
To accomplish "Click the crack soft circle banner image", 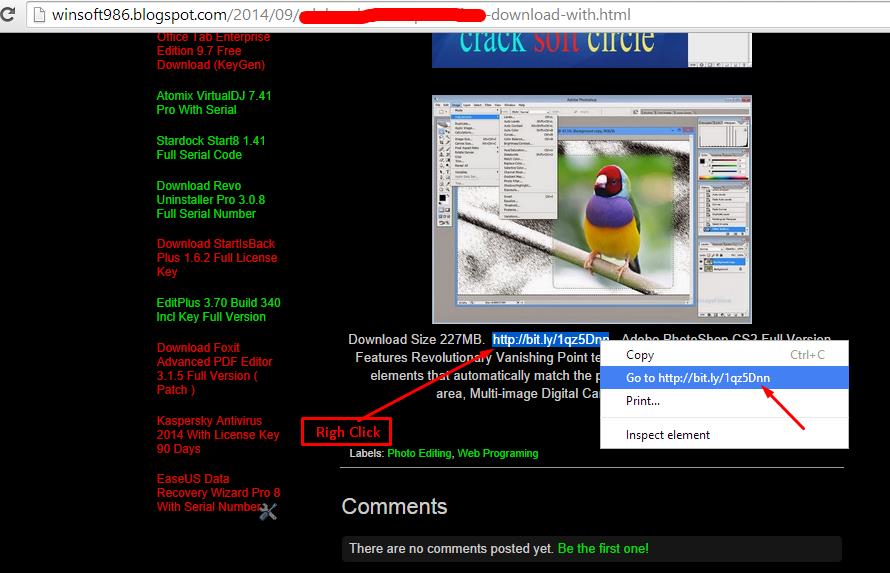I will pyautogui.click(x=591, y=50).
